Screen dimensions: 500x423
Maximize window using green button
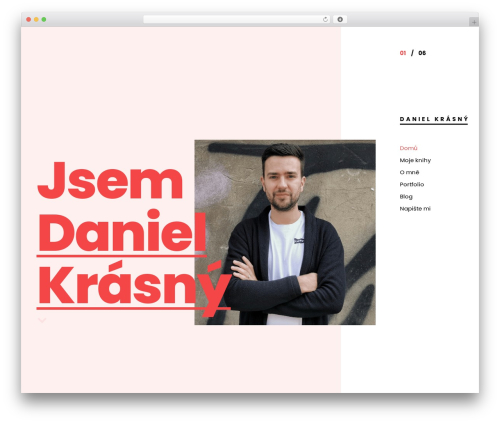coord(44,20)
